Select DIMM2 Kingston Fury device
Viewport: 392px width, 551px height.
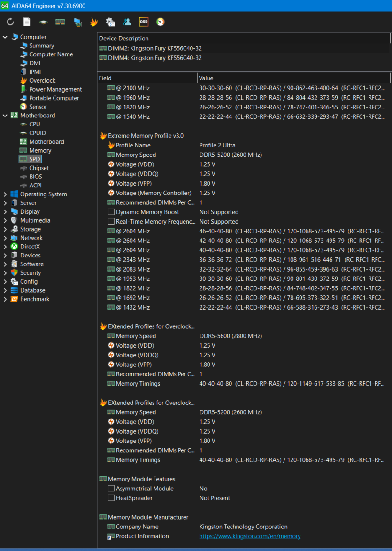tap(154, 48)
